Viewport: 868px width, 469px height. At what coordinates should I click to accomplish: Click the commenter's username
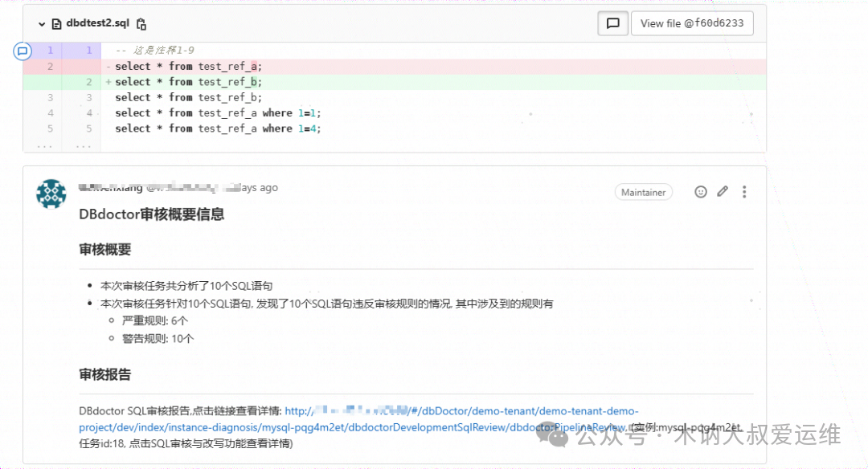[x=111, y=188]
